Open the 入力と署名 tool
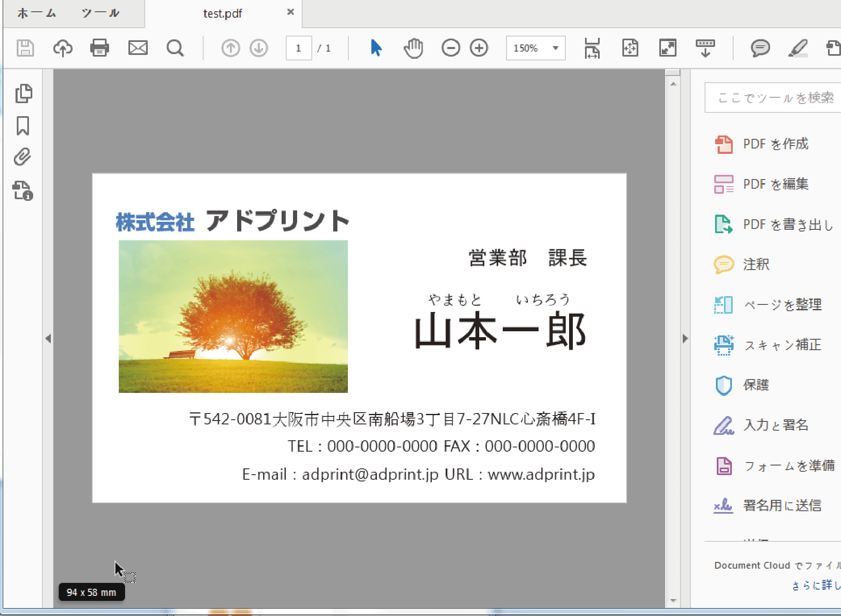The width and height of the screenshot is (841, 616). [x=761, y=425]
